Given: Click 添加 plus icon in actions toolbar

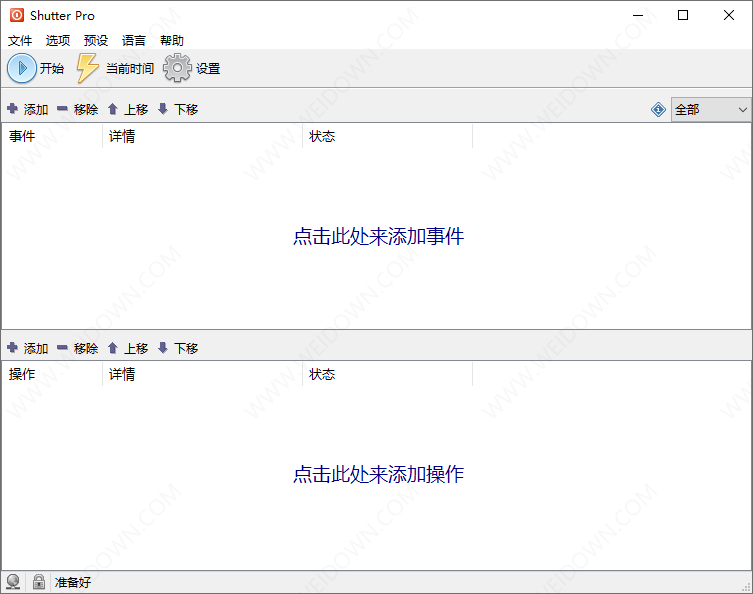Looking at the screenshot, I should (13, 348).
